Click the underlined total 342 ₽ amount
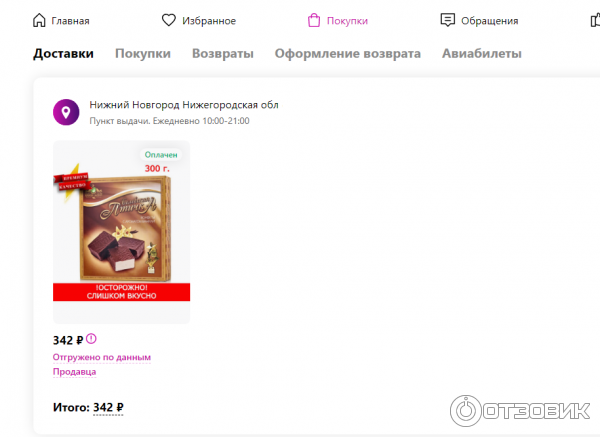This screenshot has height=437, width=600. tap(108, 408)
